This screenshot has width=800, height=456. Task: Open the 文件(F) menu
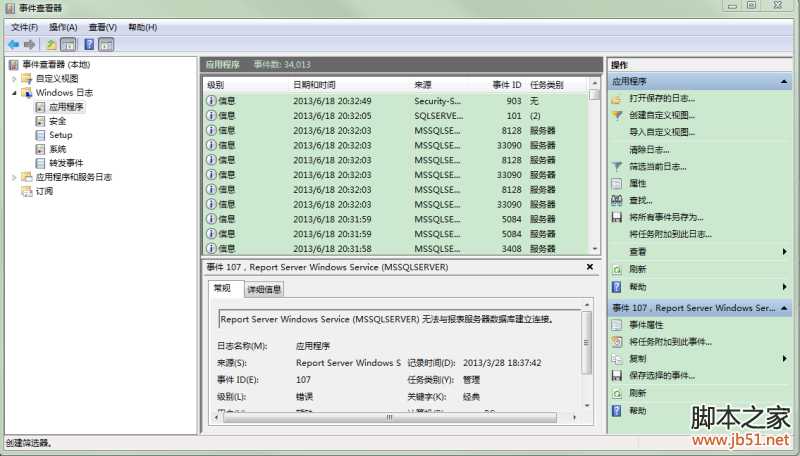point(24,28)
